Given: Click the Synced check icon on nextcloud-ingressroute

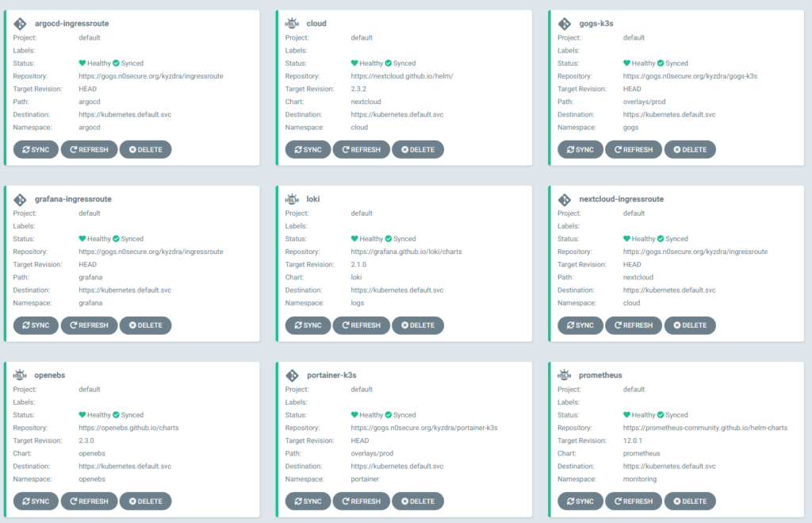Looking at the screenshot, I should click(661, 239).
